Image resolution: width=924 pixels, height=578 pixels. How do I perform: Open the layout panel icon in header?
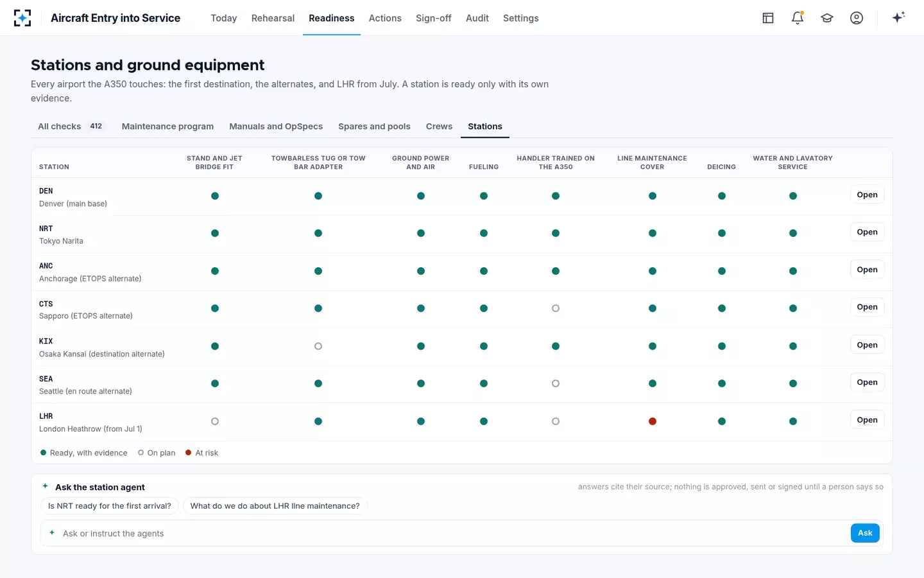768,18
